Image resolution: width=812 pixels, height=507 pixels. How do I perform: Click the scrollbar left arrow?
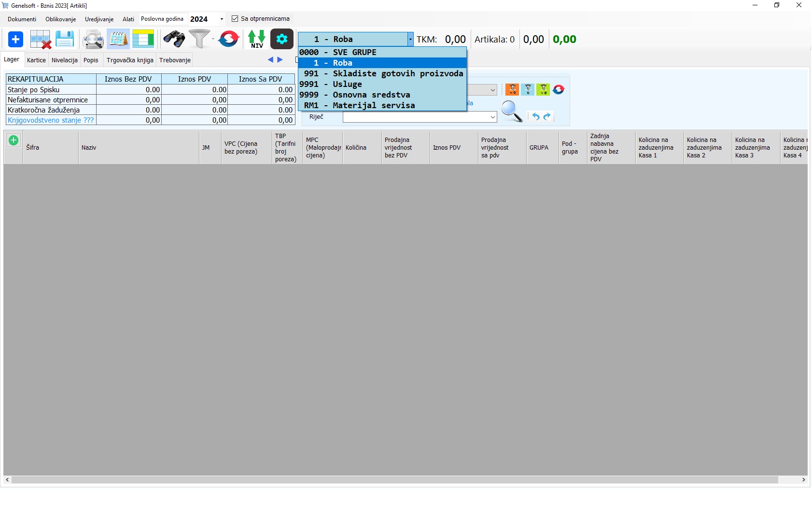(7, 480)
